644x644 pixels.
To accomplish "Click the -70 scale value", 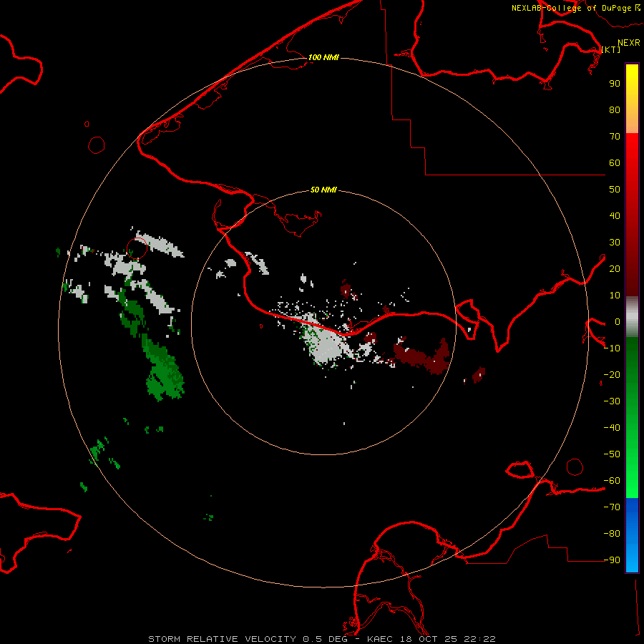I will (x=612, y=507).
